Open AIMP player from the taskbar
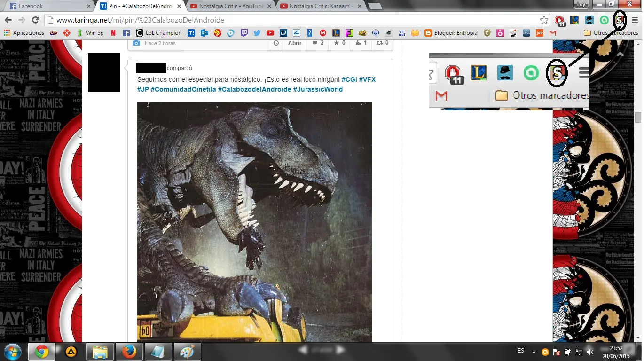644x361 pixels. 71,352
